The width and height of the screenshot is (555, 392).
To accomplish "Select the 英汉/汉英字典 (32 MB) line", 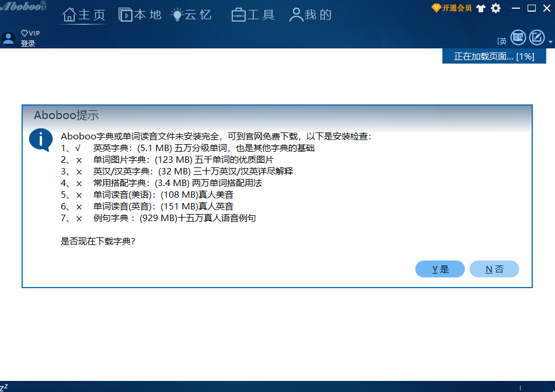I will tap(177, 171).
